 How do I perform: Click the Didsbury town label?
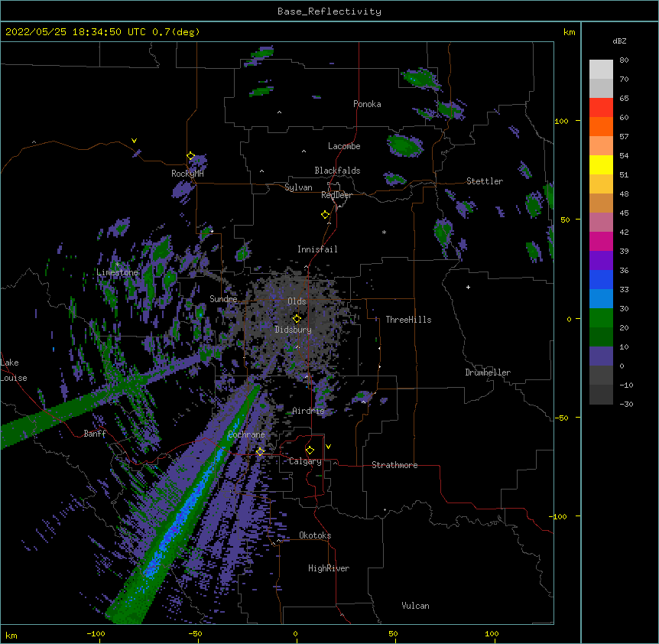pyautogui.click(x=293, y=330)
